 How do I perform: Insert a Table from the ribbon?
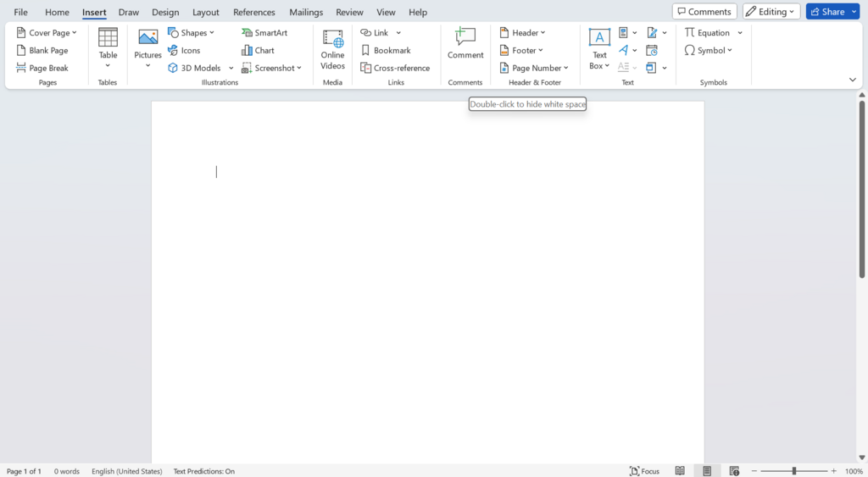click(x=108, y=48)
